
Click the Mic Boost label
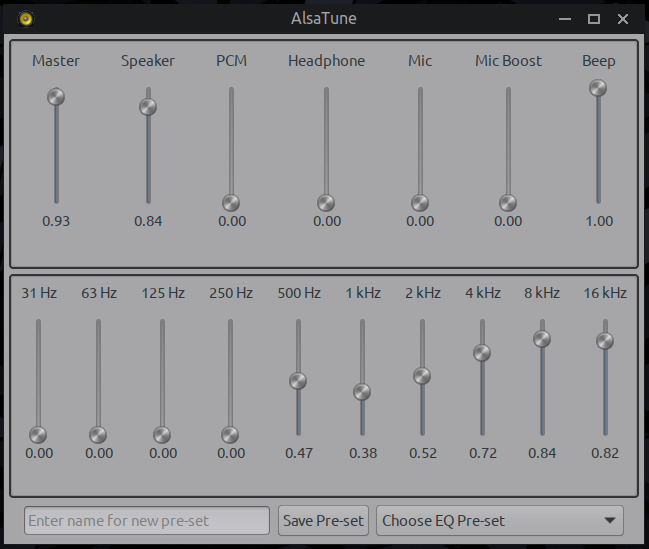click(x=508, y=61)
